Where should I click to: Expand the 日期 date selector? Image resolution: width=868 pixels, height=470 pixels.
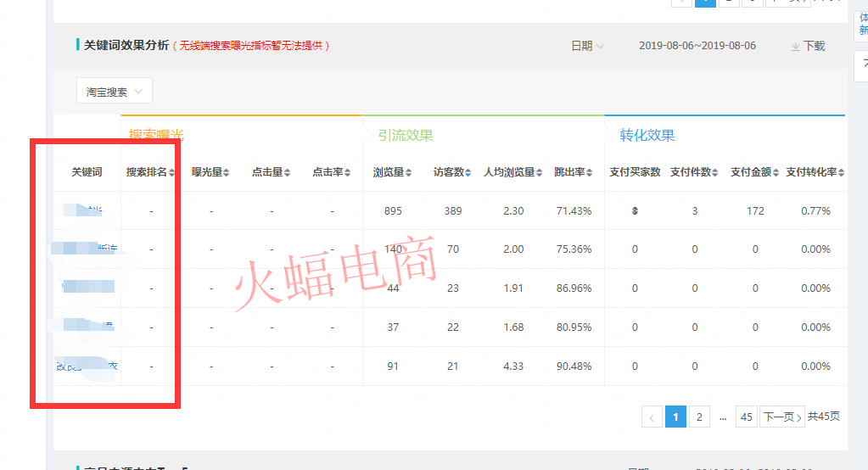[x=587, y=46]
